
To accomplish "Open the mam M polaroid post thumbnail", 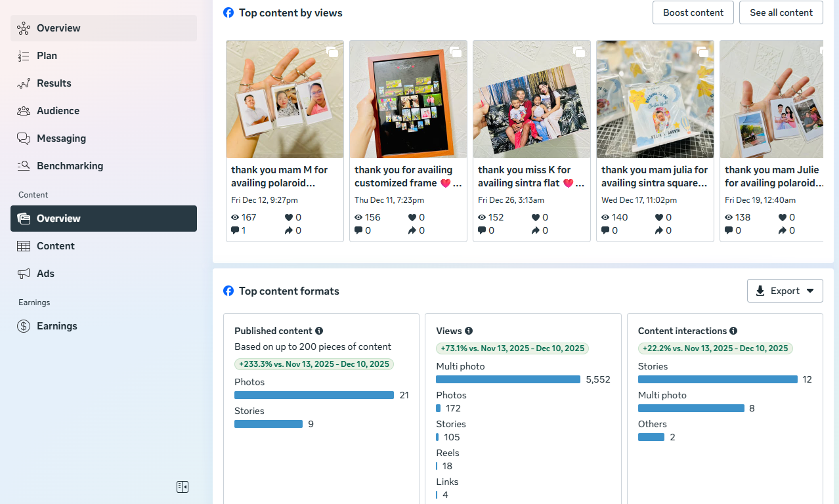I will click(x=284, y=99).
